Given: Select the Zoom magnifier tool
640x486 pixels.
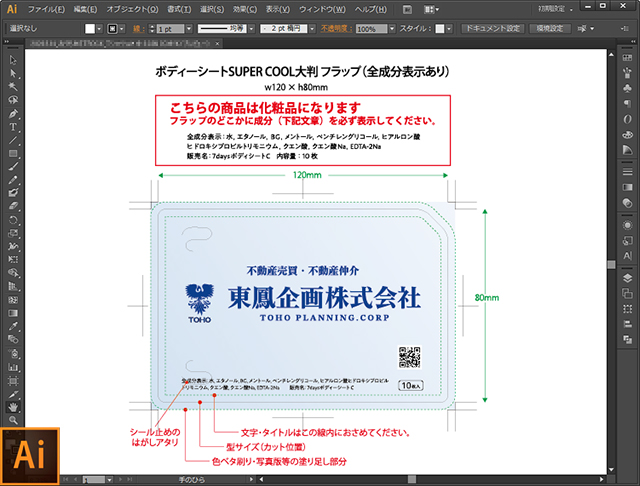Looking at the screenshot, I should [x=13, y=420].
